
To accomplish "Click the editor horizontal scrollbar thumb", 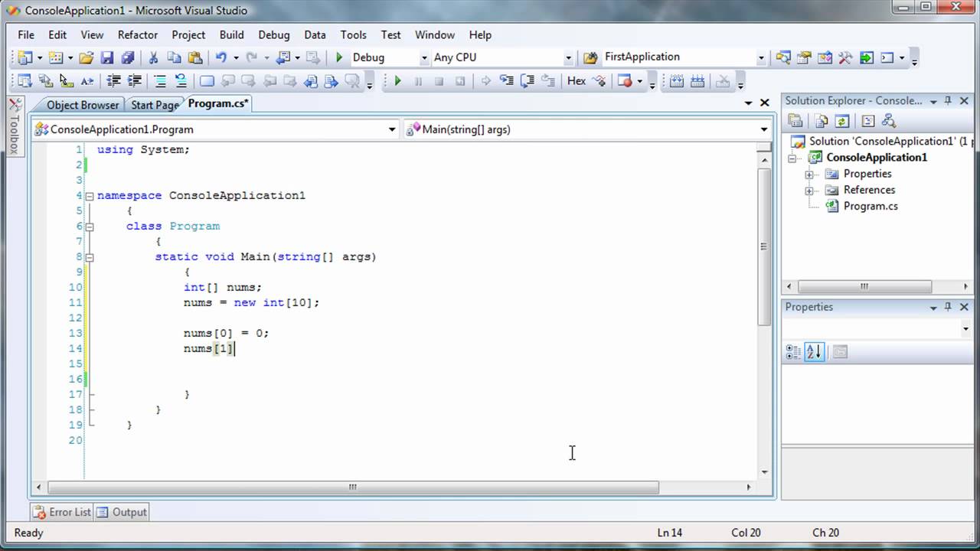I will 353,487.
